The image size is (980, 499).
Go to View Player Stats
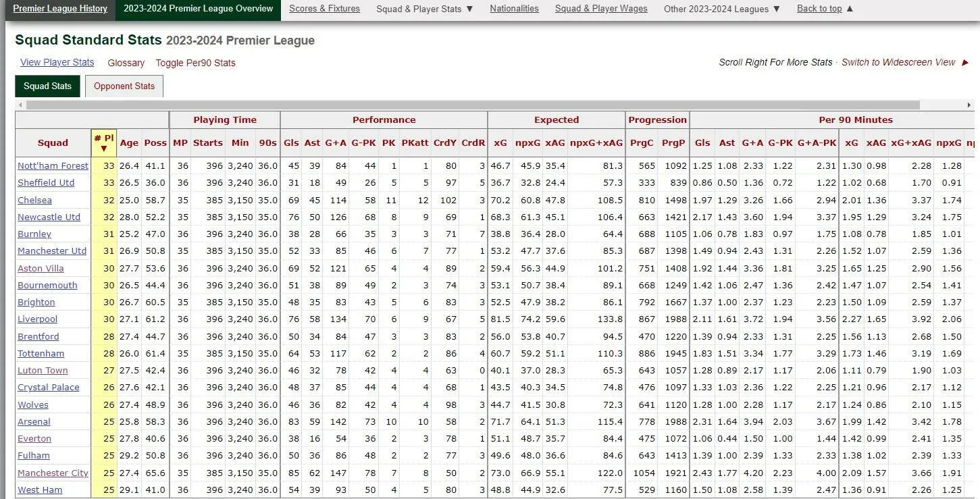click(x=57, y=62)
